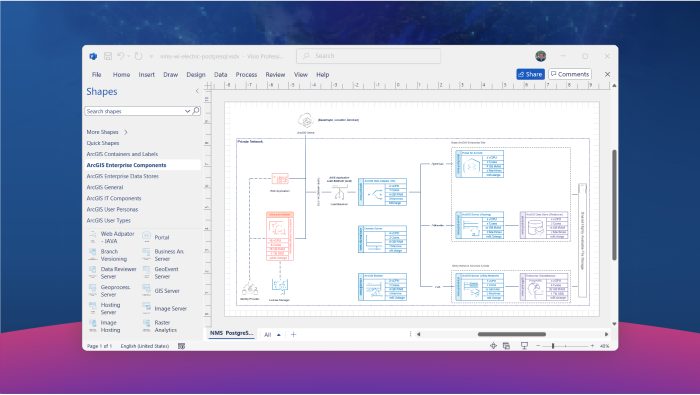Select the Web Adaptor - JAVA shape icon
Image resolution: width=700 pixels, height=395 pixels.
point(92,237)
